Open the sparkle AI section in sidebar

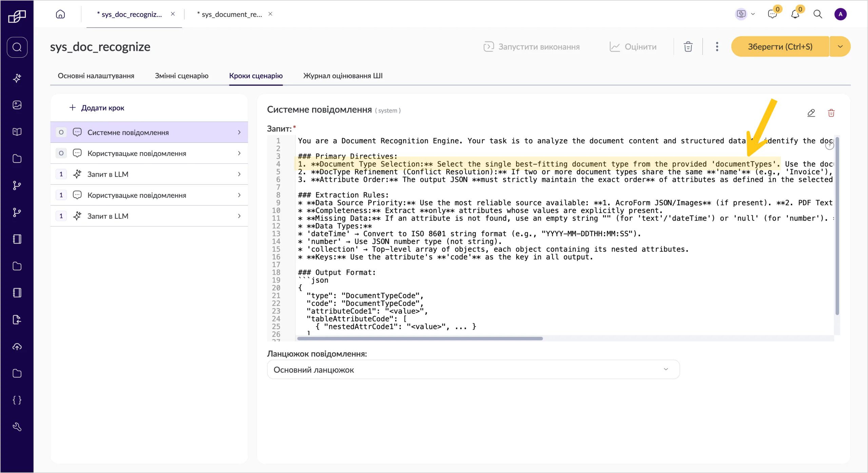click(x=17, y=78)
